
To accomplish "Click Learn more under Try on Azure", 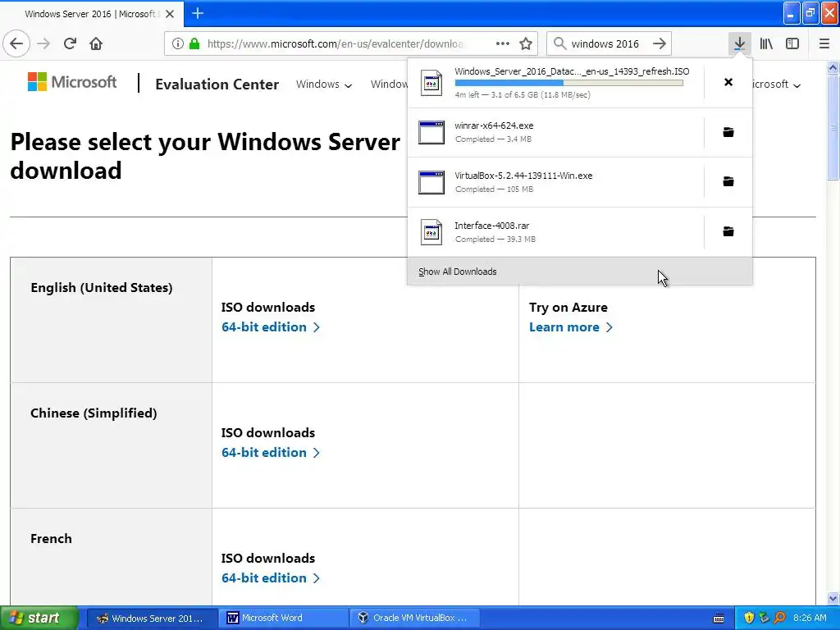I will (571, 326).
